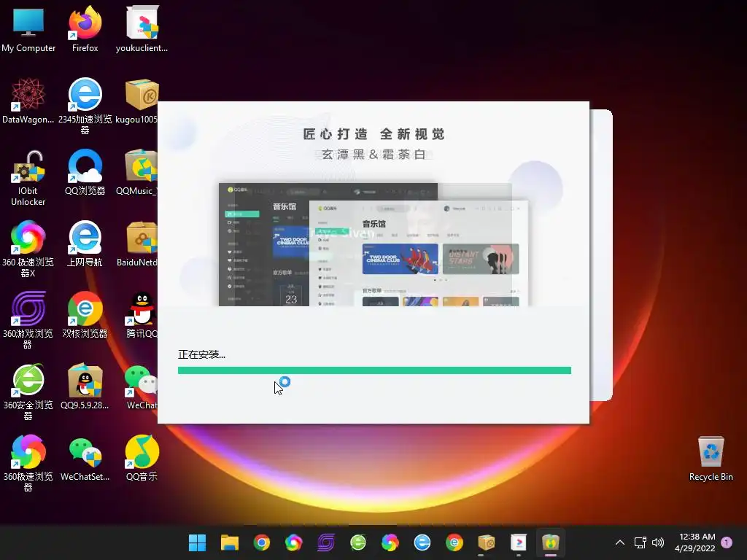Open 360极速浏览器 pinwheel desktop shortcut
This screenshot has height=560, width=747.
coord(28,463)
